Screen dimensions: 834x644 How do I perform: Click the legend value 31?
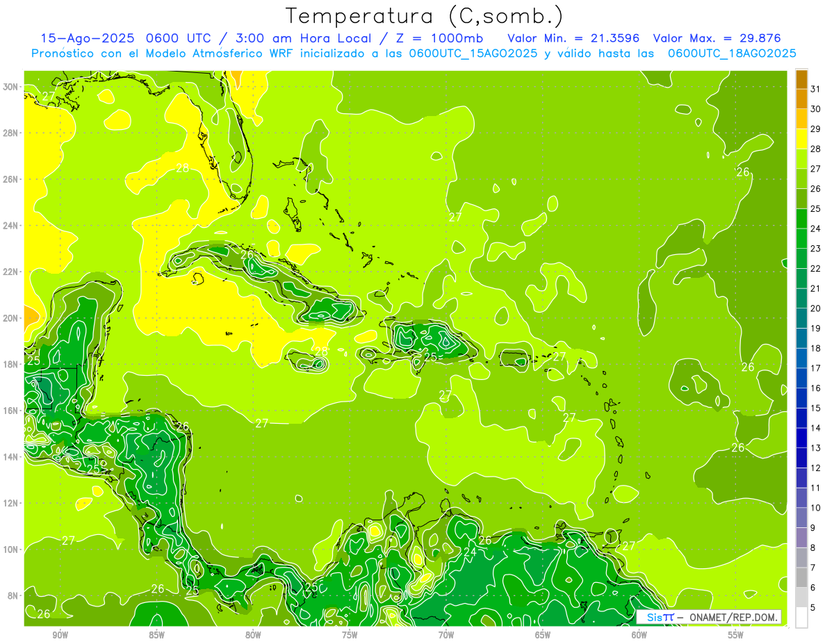pos(816,88)
